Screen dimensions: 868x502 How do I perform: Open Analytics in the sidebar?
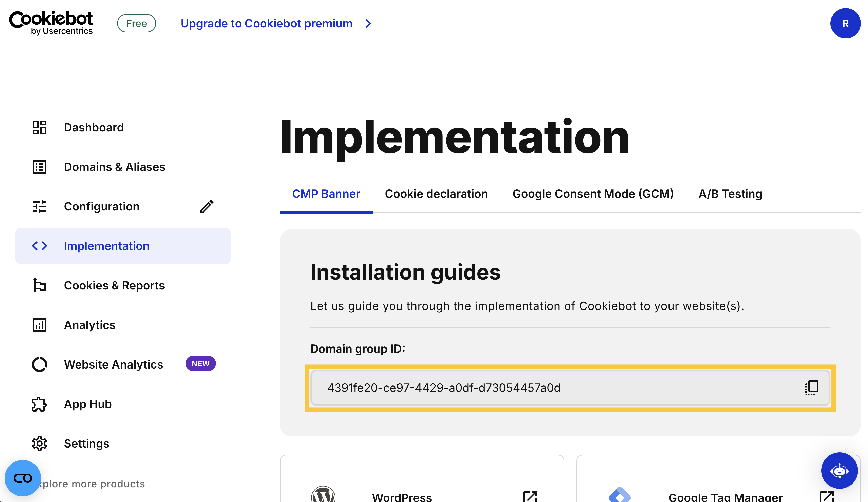tap(89, 325)
